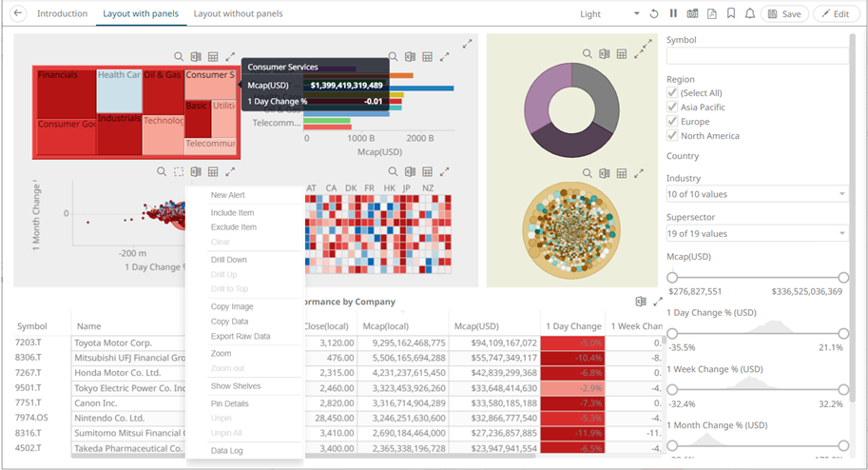Go back using the top-left arrow
This screenshot has height=470, width=868.
[x=17, y=14]
